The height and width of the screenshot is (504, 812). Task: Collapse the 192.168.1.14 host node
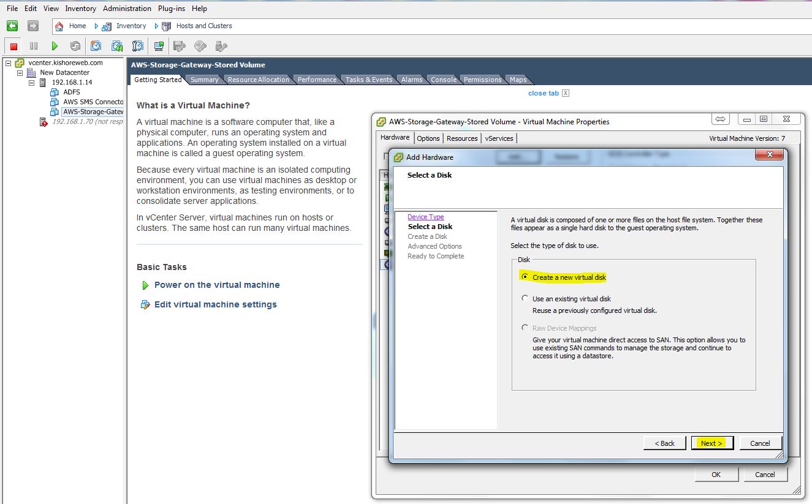(31, 82)
